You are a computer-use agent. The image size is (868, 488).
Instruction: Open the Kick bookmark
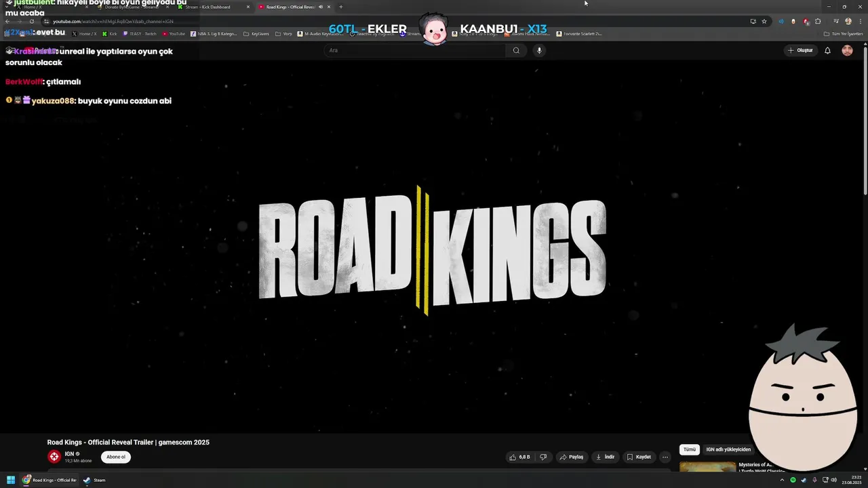tap(109, 33)
